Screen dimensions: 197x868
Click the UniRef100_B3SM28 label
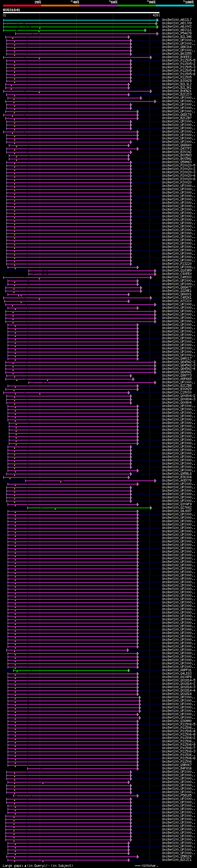tap(177, 81)
